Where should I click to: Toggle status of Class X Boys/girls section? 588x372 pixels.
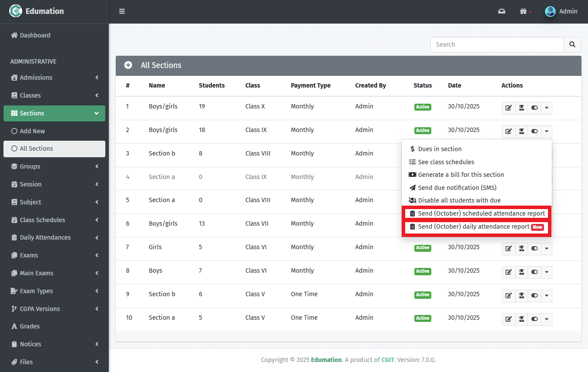(x=534, y=108)
